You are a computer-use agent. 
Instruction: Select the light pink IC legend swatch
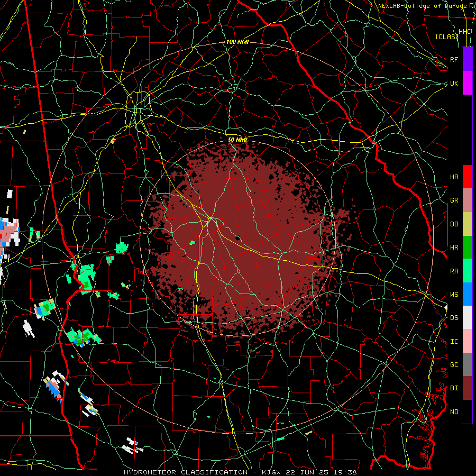coord(467,341)
